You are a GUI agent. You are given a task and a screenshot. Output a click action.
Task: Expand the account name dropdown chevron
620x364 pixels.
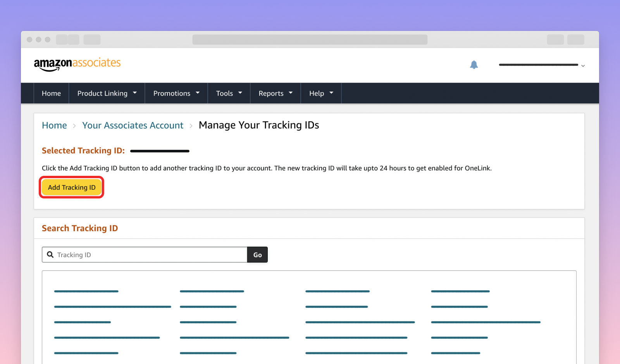[x=583, y=66]
